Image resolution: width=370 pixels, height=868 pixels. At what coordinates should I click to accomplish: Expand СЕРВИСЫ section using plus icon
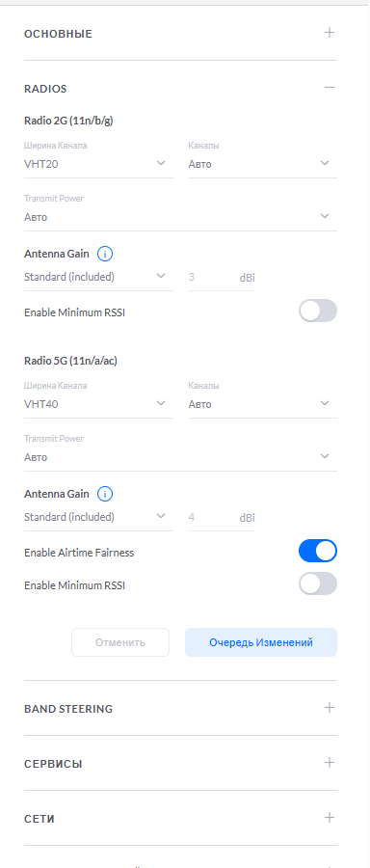(x=330, y=762)
